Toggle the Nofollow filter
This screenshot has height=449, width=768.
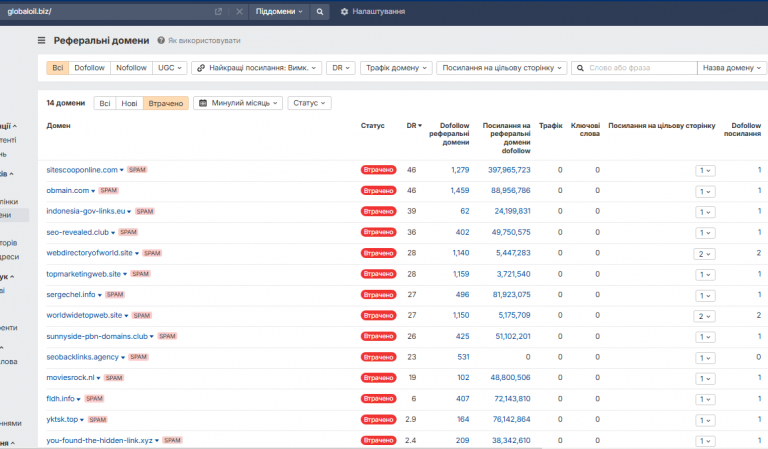pyautogui.click(x=130, y=68)
